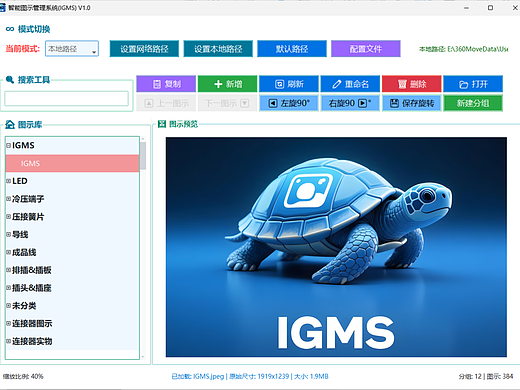Minimize the IGMS window
The height and width of the screenshot is (390, 520).
click(x=466, y=8)
